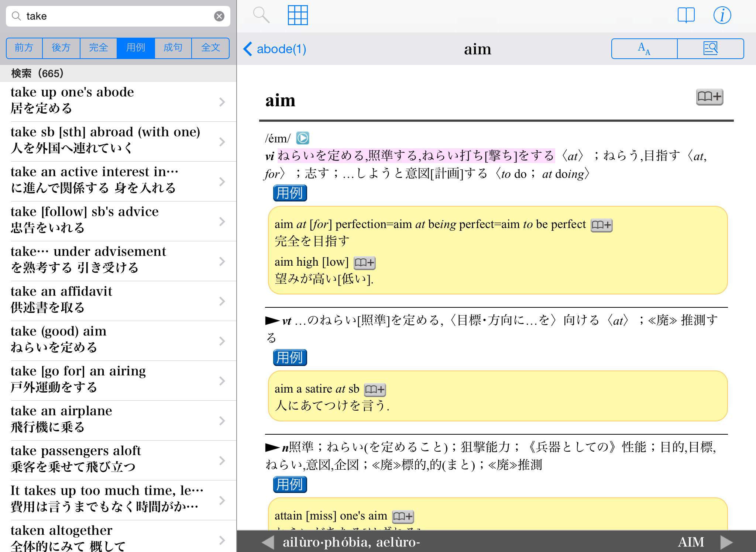
Task: Open the in-page search button
Action: point(710,49)
